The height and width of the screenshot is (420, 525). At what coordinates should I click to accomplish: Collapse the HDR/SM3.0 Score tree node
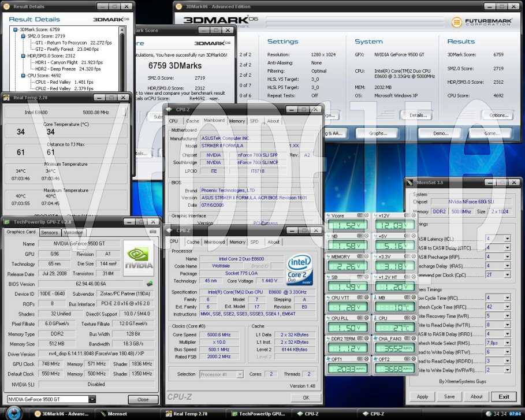coord(23,55)
